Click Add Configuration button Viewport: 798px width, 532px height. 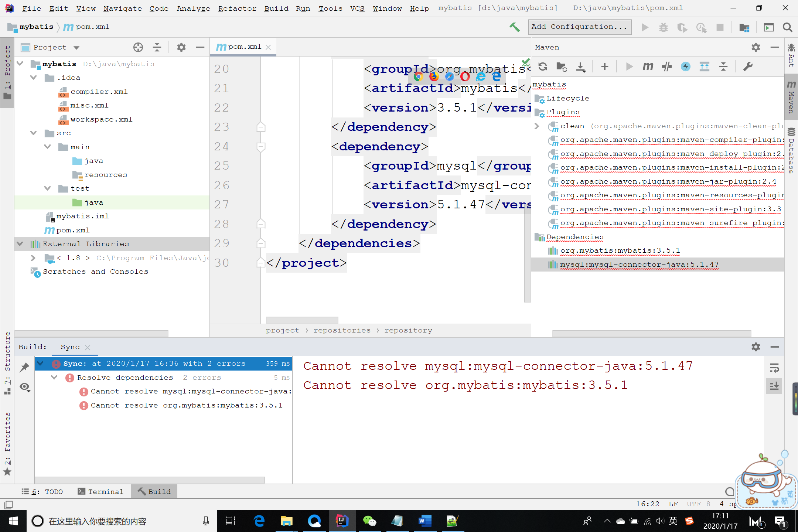click(579, 27)
